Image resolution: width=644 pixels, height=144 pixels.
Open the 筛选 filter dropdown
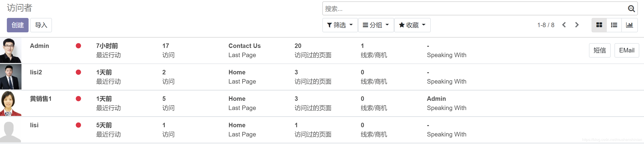coord(340,25)
